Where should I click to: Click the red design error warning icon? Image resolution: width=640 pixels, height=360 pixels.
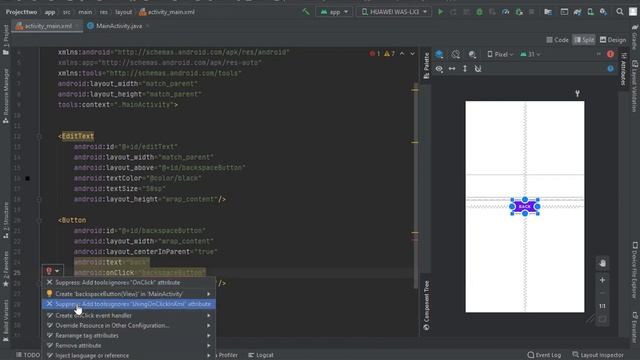610,54
